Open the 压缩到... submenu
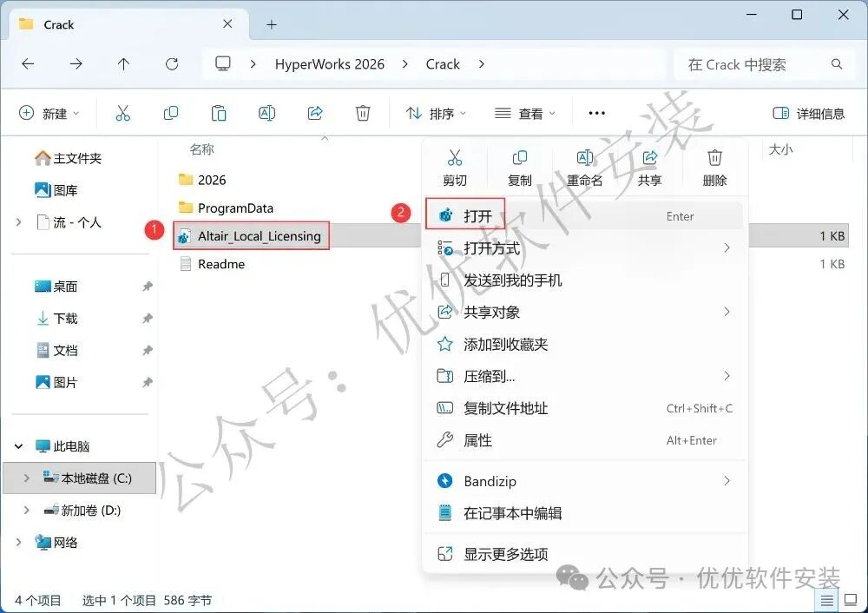The image size is (868, 613). (x=584, y=377)
